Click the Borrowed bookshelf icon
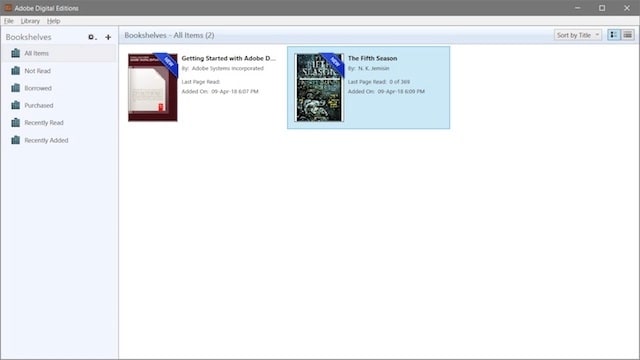The height and width of the screenshot is (360, 640). [x=16, y=88]
